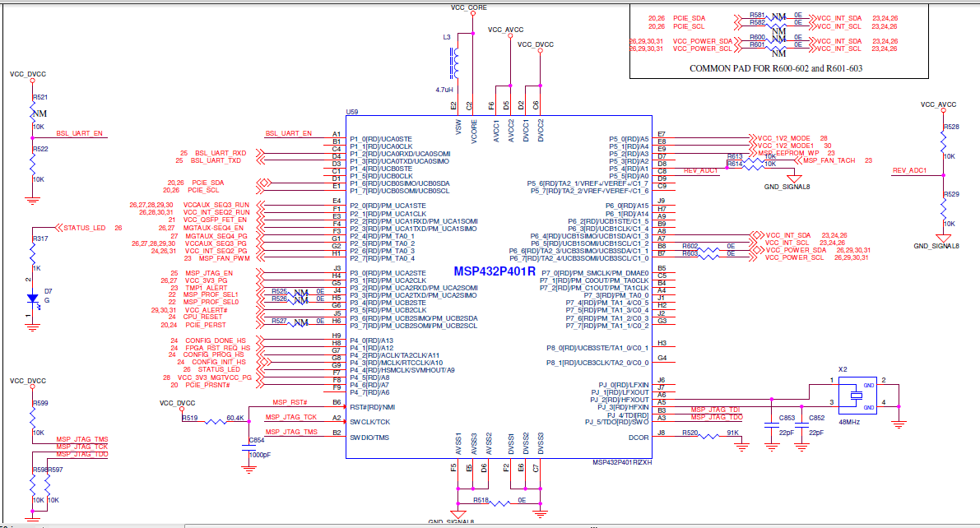Click the R582 resistor label
This screenshot has width=980, height=528.
tap(757, 22)
